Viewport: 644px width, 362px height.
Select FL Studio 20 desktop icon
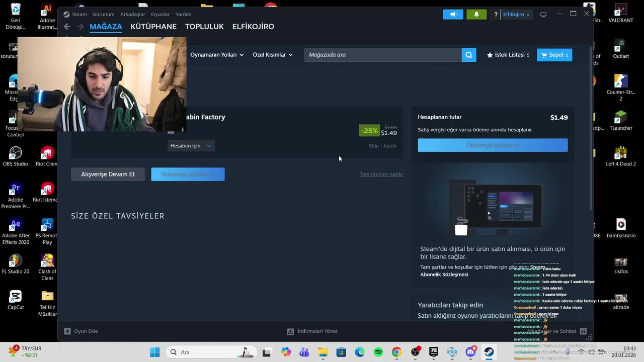16,264
